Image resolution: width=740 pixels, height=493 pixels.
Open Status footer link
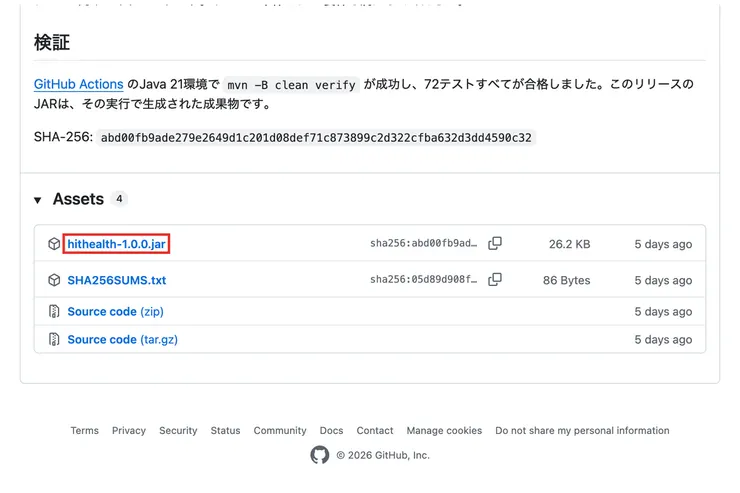(x=225, y=430)
